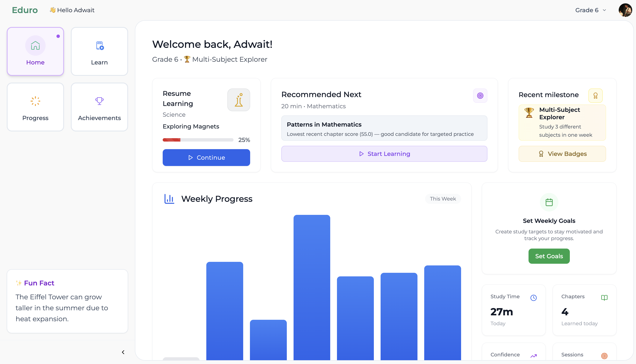Click the target icon on Recommended Next card
The image size is (636, 364).
[480, 95]
